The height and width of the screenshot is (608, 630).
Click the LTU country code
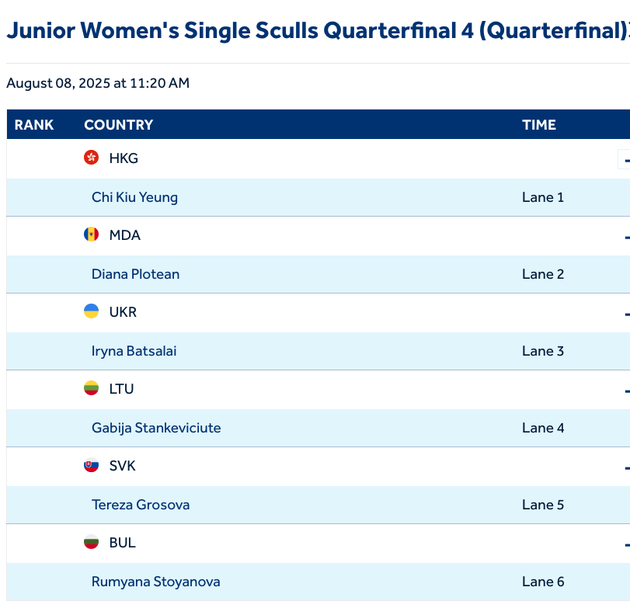tap(121, 389)
